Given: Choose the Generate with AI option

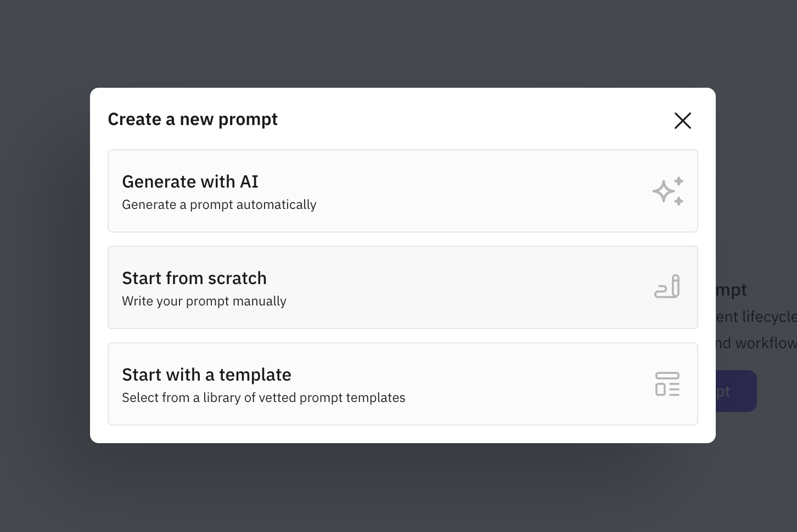Looking at the screenshot, I should click(402, 191).
